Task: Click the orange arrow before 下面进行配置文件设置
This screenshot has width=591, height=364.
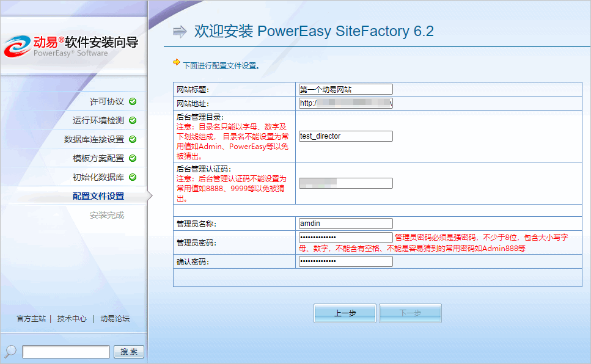Action: pos(177,62)
